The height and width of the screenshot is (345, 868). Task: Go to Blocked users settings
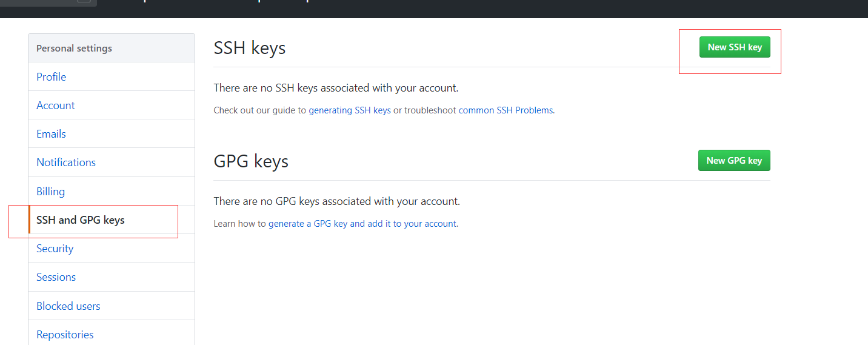[x=68, y=306]
